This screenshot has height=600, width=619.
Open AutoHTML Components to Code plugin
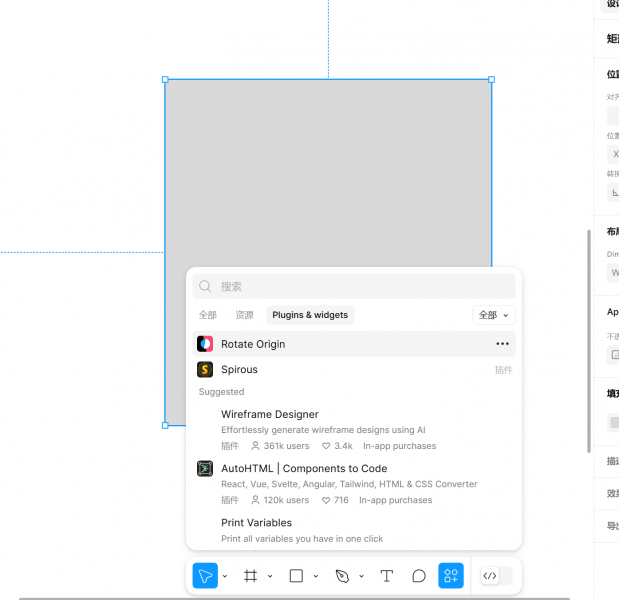point(354,484)
